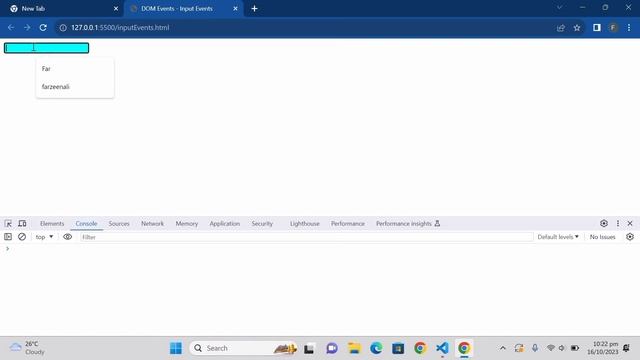
Task: Select the DOM Events - Input Events tab
Action: [x=184, y=9]
